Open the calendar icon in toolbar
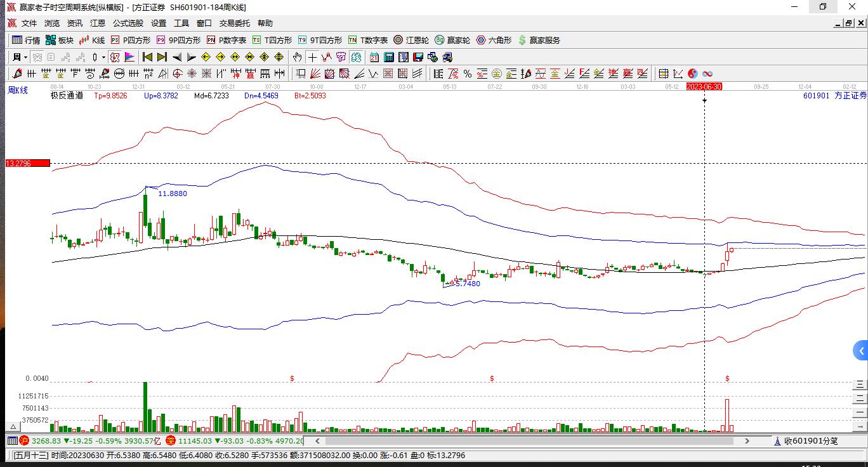This screenshot has height=467, width=868. (374, 57)
